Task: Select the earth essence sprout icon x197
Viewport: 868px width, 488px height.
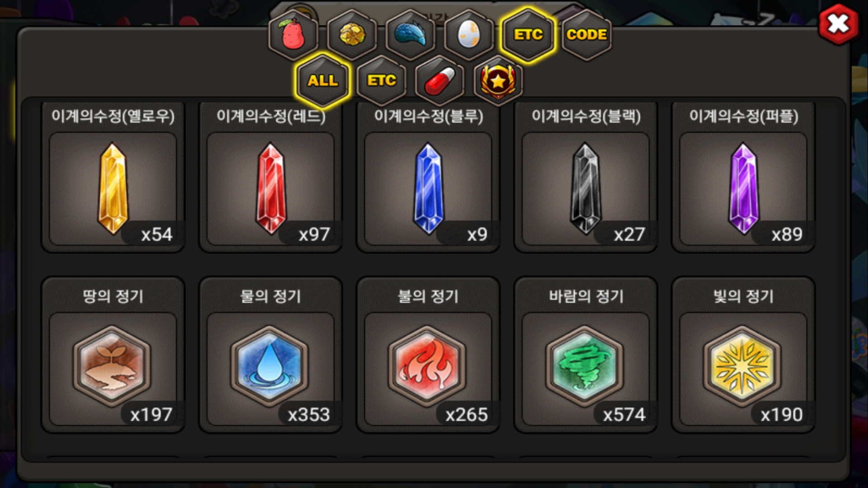Action: [113, 355]
